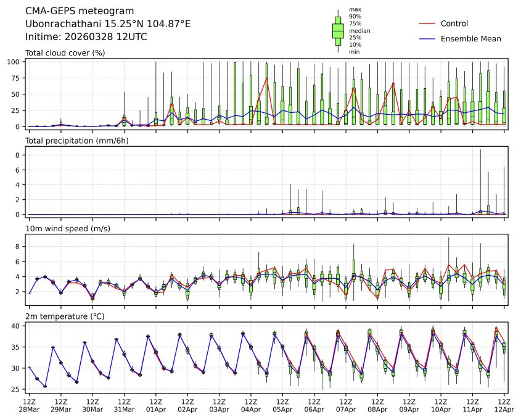Click the 12Z 12Apr time axis label
The width and height of the screenshot is (521, 420).
tap(504, 405)
